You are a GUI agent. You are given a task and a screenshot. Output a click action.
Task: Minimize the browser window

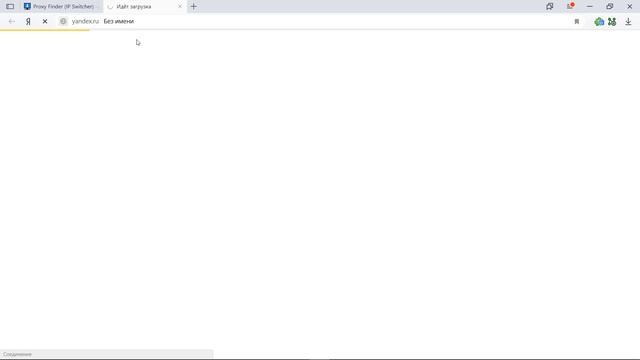coord(589,7)
